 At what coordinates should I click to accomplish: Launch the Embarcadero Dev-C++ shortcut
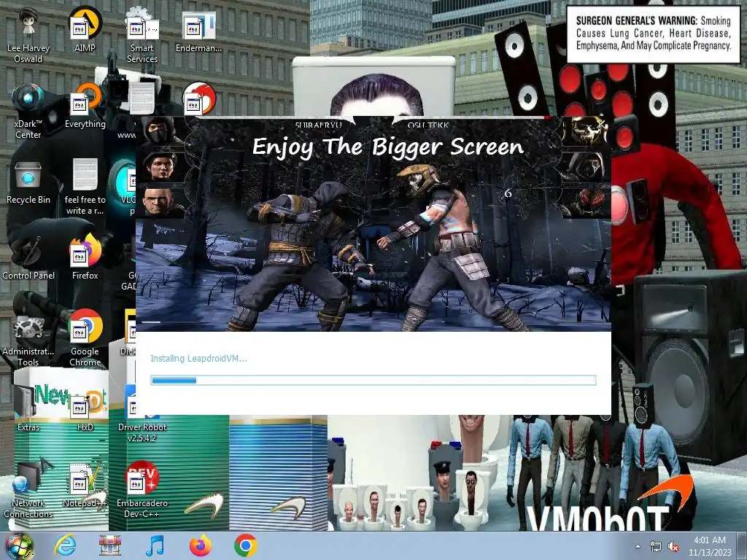[142, 491]
